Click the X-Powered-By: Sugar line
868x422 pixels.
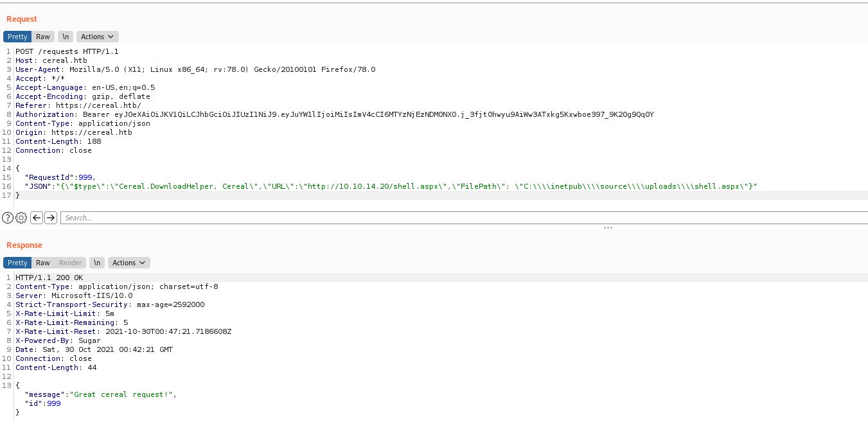(58, 340)
